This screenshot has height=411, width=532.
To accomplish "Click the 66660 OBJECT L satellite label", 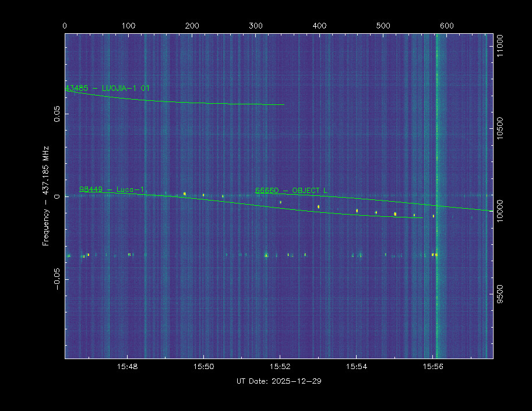I will coord(291,191).
